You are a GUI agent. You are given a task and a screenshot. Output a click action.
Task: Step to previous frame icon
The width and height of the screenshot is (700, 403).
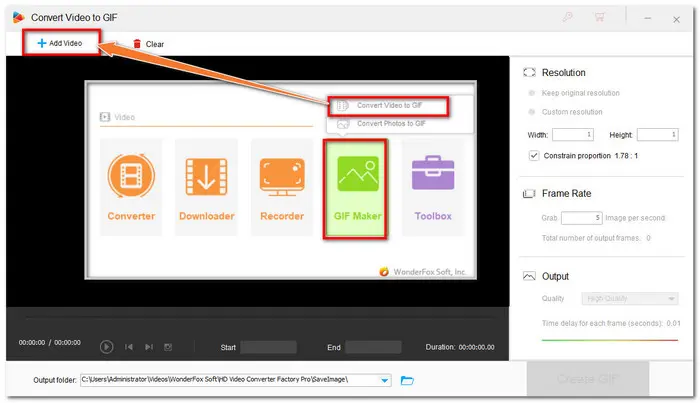pos(129,347)
